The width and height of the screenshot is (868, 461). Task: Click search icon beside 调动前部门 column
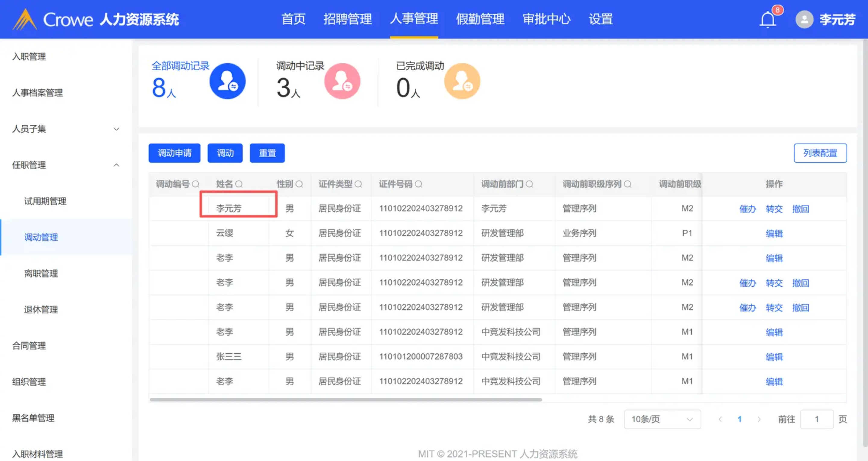529,184
